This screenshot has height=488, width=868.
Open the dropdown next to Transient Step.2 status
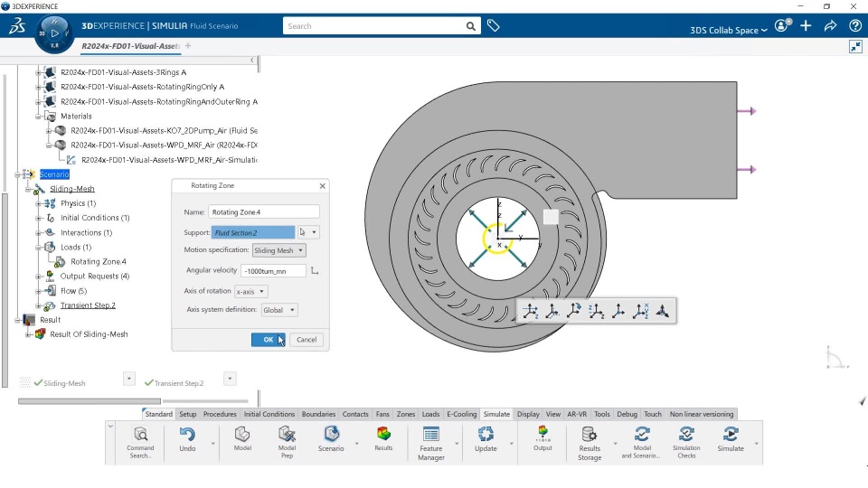tap(230, 379)
